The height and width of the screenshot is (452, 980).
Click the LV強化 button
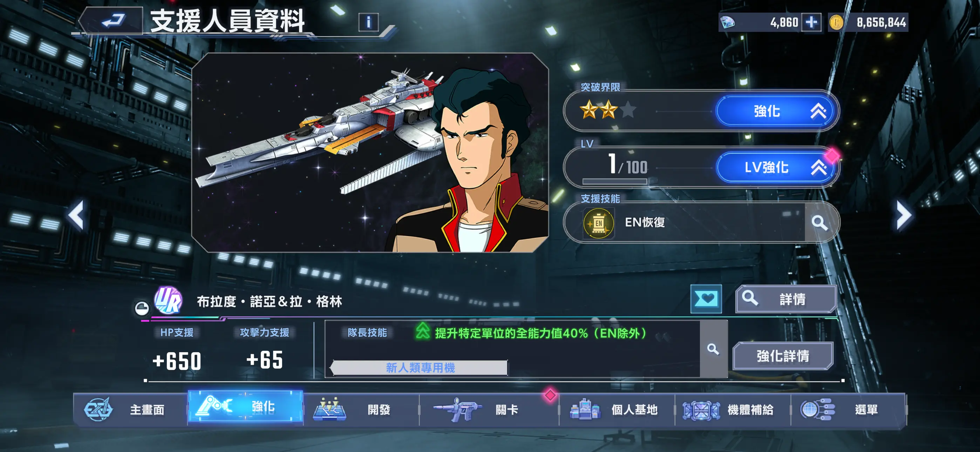pyautogui.click(x=776, y=167)
